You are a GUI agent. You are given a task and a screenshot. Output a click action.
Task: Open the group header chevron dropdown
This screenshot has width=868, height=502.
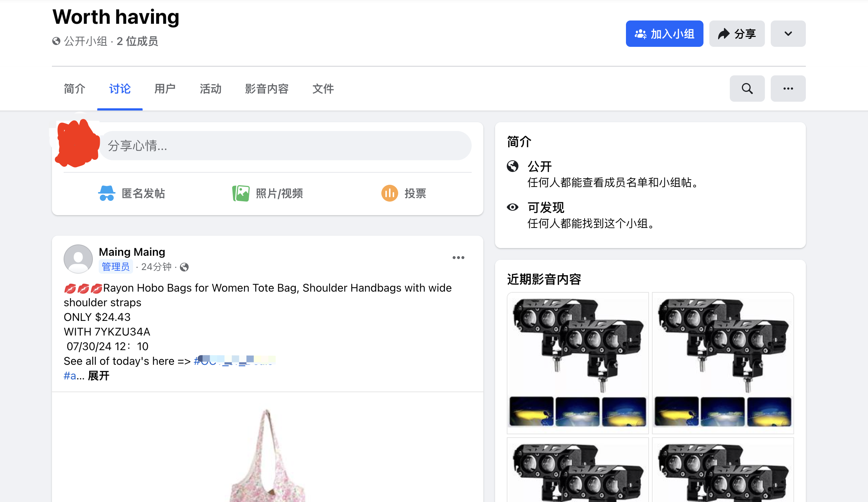point(788,33)
